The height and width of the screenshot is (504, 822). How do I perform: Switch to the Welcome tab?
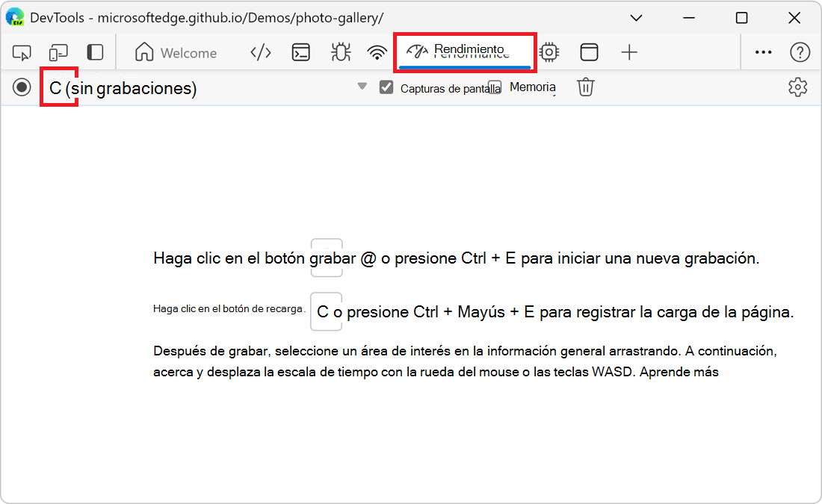(176, 52)
